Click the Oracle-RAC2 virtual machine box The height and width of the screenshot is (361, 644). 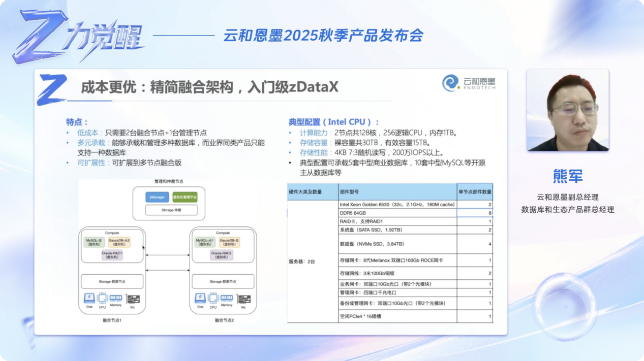click(x=222, y=255)
